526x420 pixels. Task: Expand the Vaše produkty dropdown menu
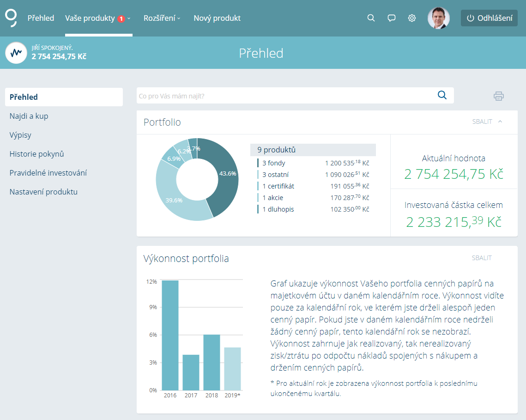pos(98,18)
